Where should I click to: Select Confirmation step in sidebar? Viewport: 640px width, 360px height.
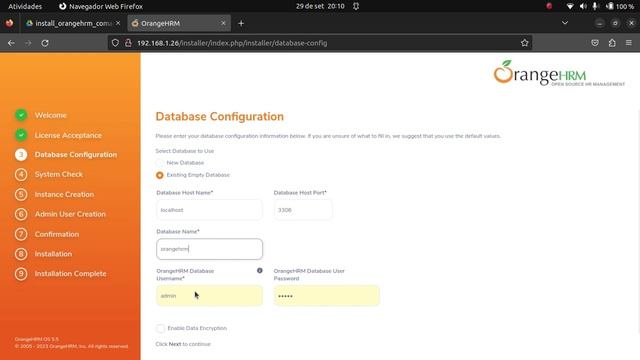(57, 234)
